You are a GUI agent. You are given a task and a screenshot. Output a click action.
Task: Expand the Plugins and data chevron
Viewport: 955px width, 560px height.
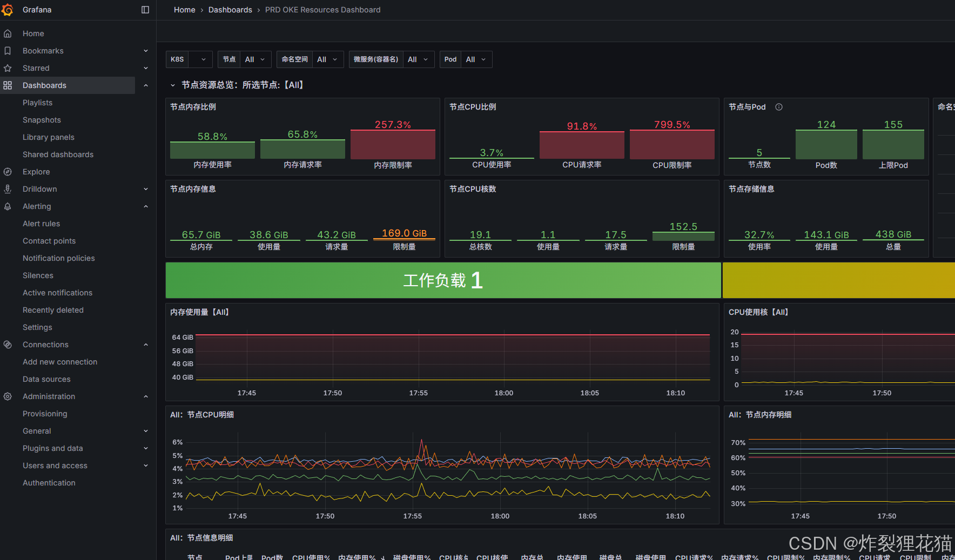(146, 448)
